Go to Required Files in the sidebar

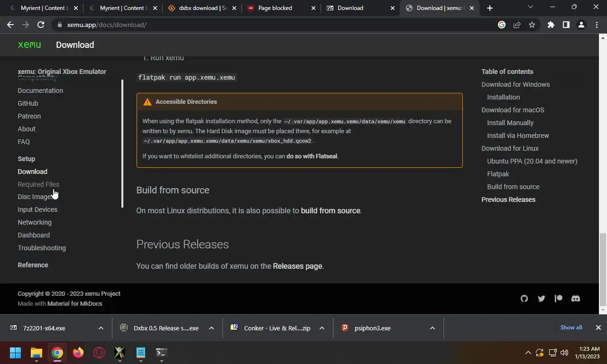(x=38, y=184)
